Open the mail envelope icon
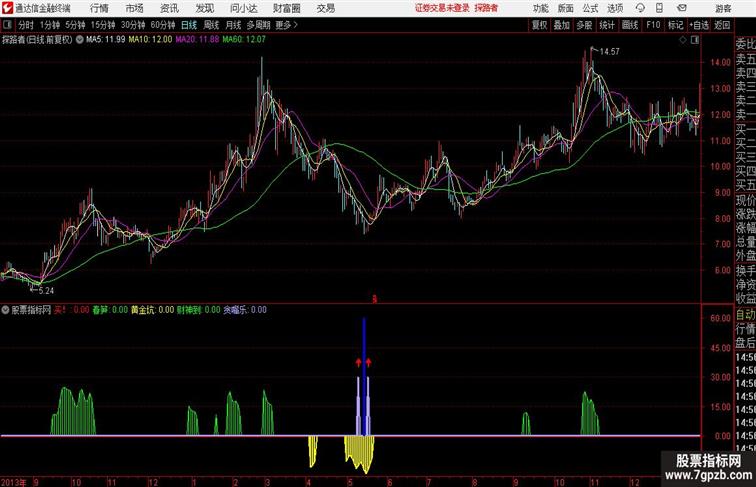756x487 pixels. (682, 8)
